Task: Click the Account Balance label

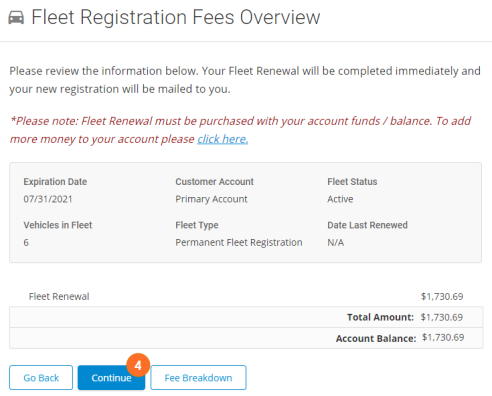Action: tap(376, 338)
